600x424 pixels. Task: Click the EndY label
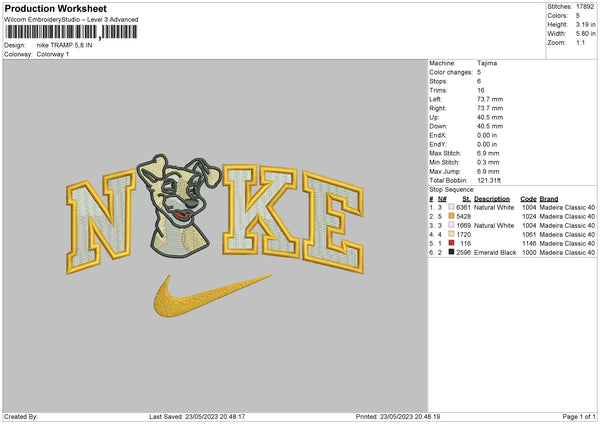pyautogui.click(x=438, y=144)
